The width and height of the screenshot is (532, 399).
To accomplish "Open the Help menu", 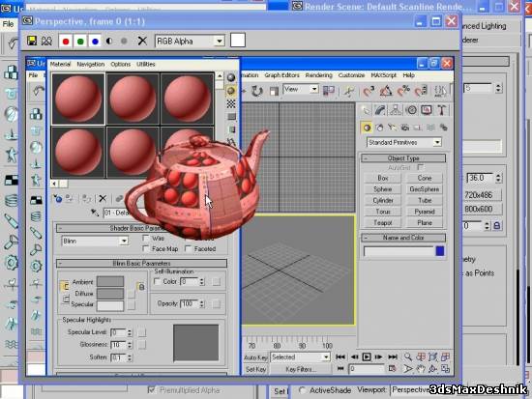I will point(408,75).
